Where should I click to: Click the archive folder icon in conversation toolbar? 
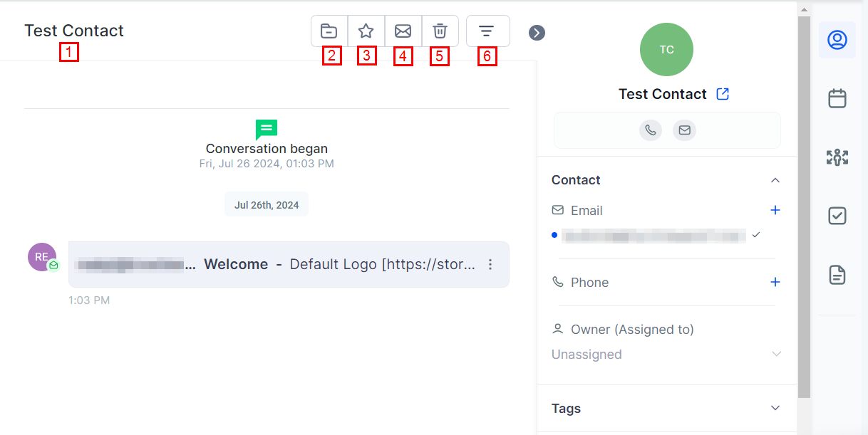[x=329, y=31]
